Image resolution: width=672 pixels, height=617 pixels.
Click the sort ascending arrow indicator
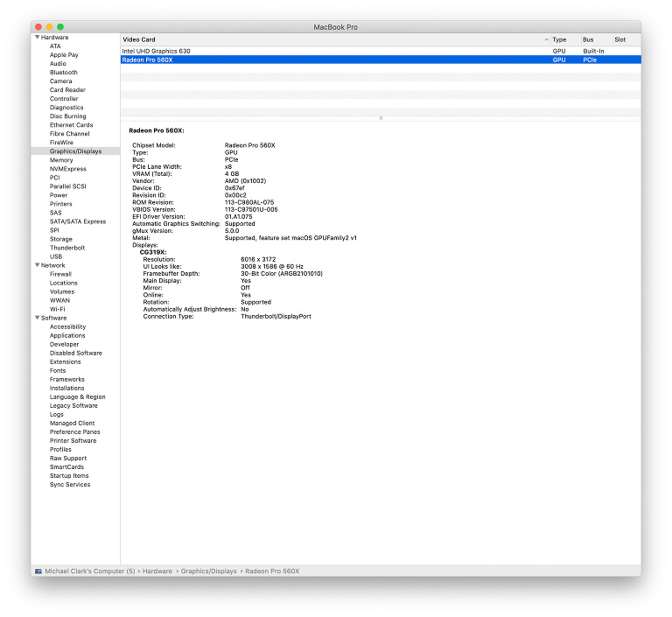point(546,39)
